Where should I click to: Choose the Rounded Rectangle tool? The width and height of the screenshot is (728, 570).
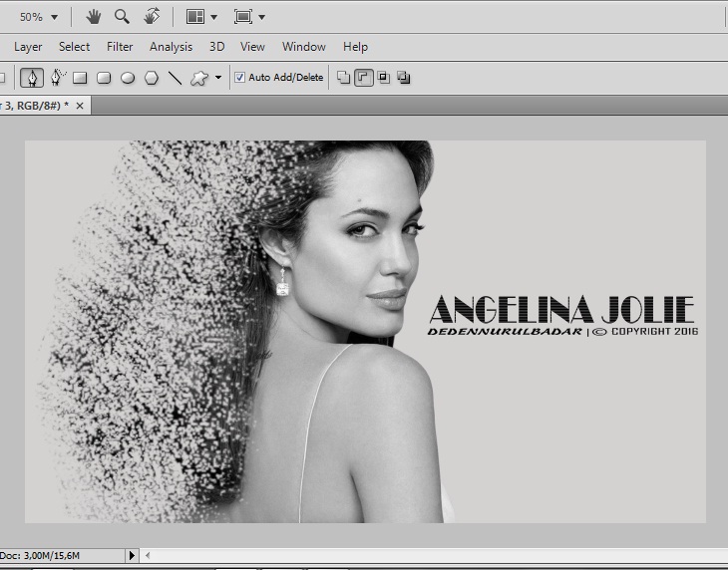coord(104,78)
